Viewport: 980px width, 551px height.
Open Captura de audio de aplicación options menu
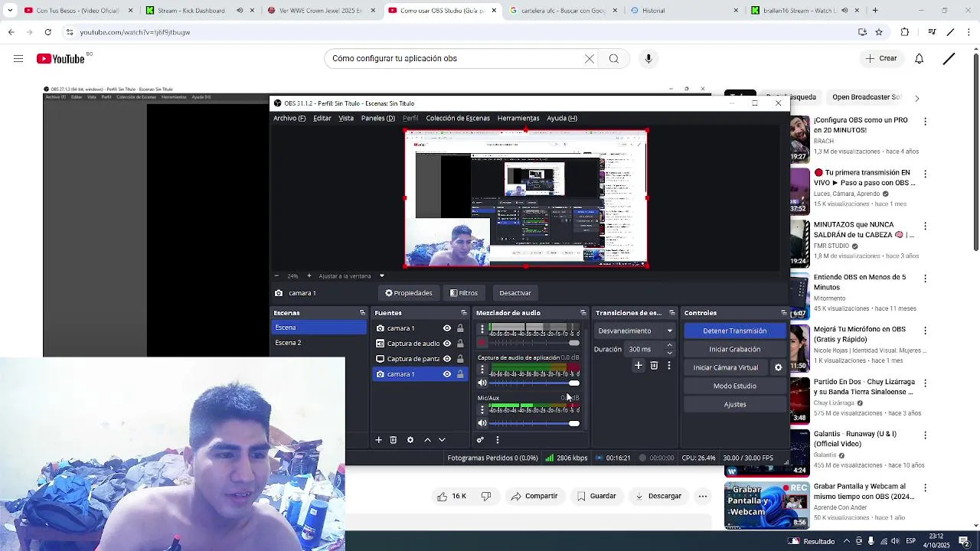[x=482, y=370]
